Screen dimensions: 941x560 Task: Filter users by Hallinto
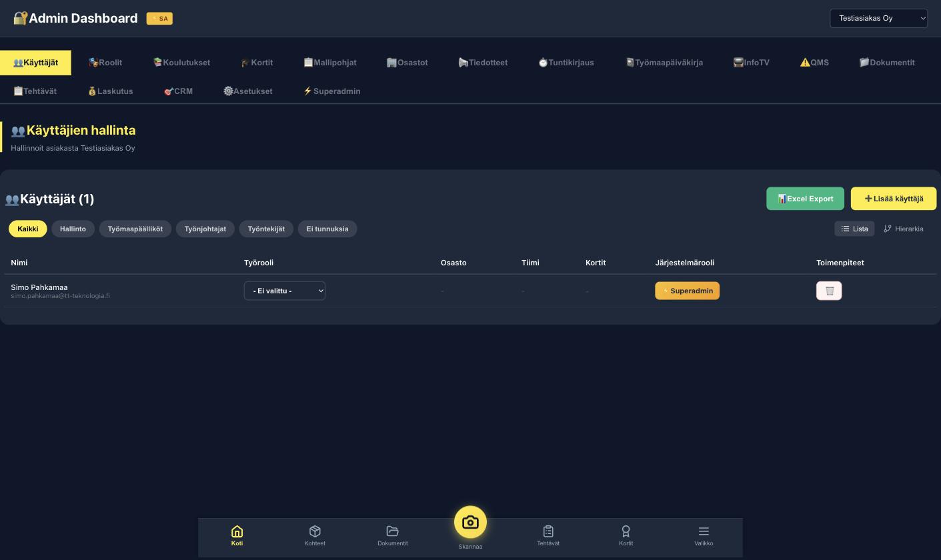click(x=73, y=229)
